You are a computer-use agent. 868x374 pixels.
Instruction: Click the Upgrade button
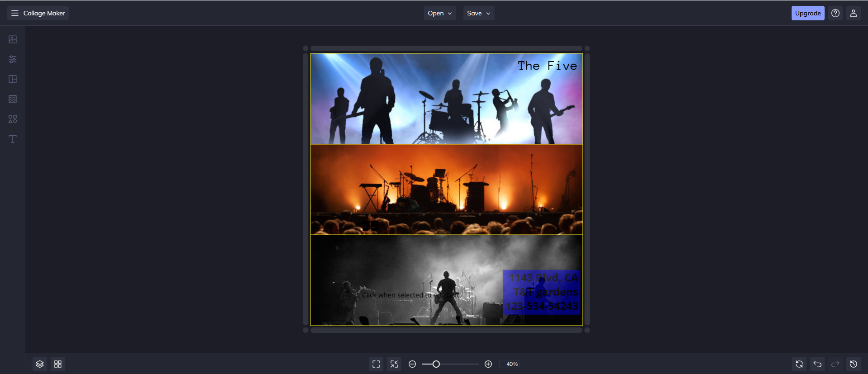click(807, 13)
